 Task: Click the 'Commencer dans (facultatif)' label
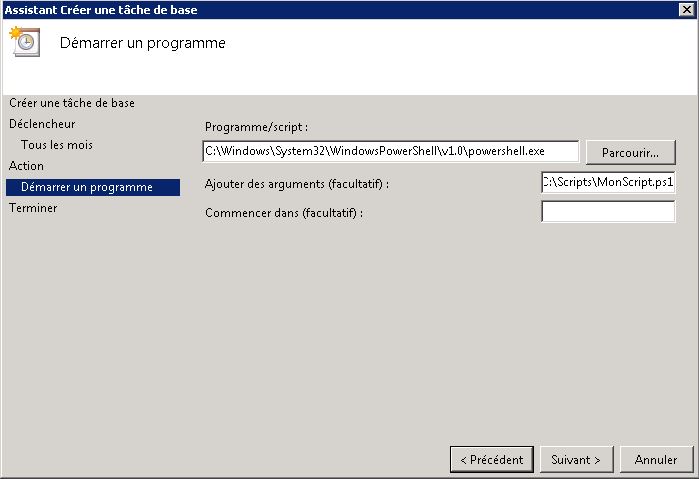click(x=284, y=213)
